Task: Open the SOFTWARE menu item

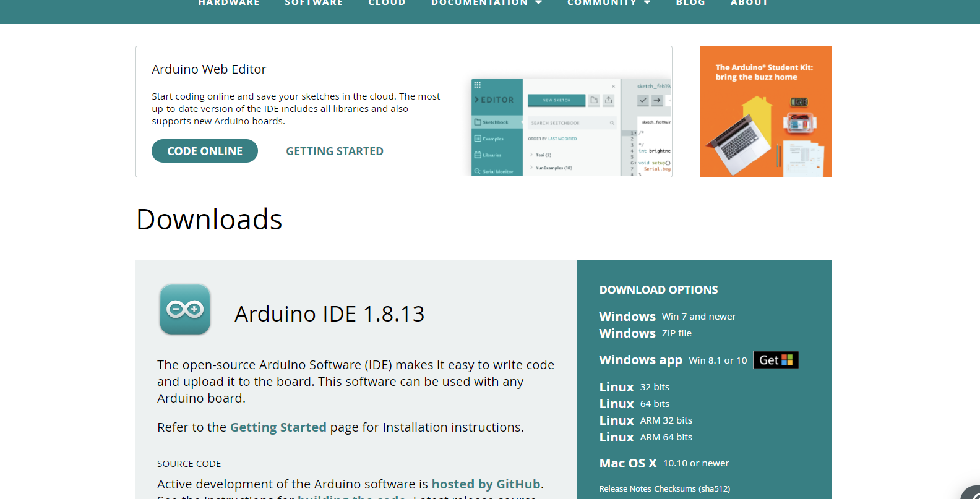Action: click(314, 3)
